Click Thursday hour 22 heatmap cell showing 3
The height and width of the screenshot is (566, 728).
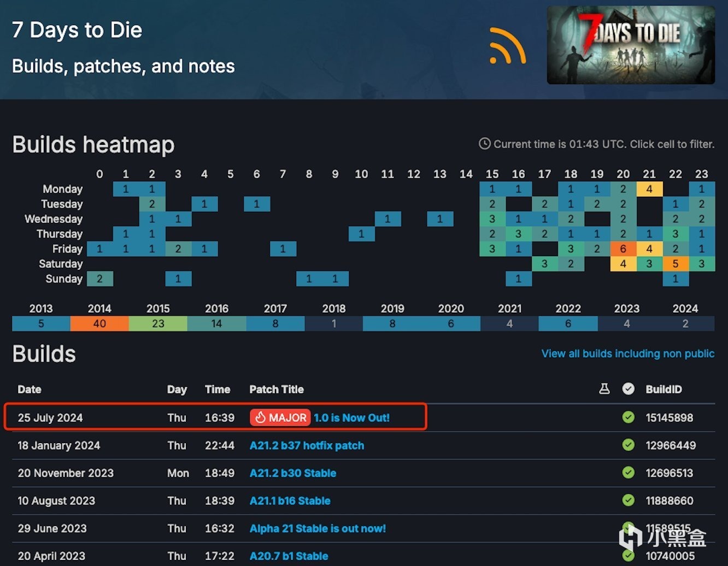(x=676, y=234)
